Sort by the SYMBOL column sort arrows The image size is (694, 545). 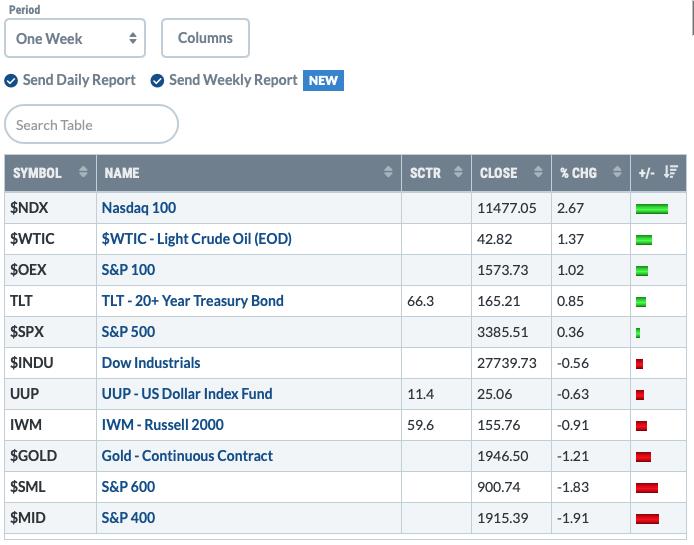pyautogui.click(x=83, y=172)
